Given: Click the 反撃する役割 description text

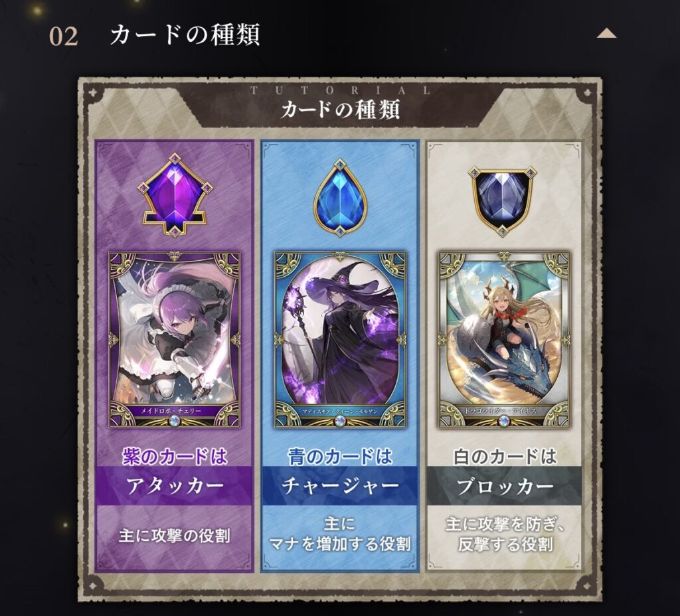Looking at the screenshot, I should 505,544.
